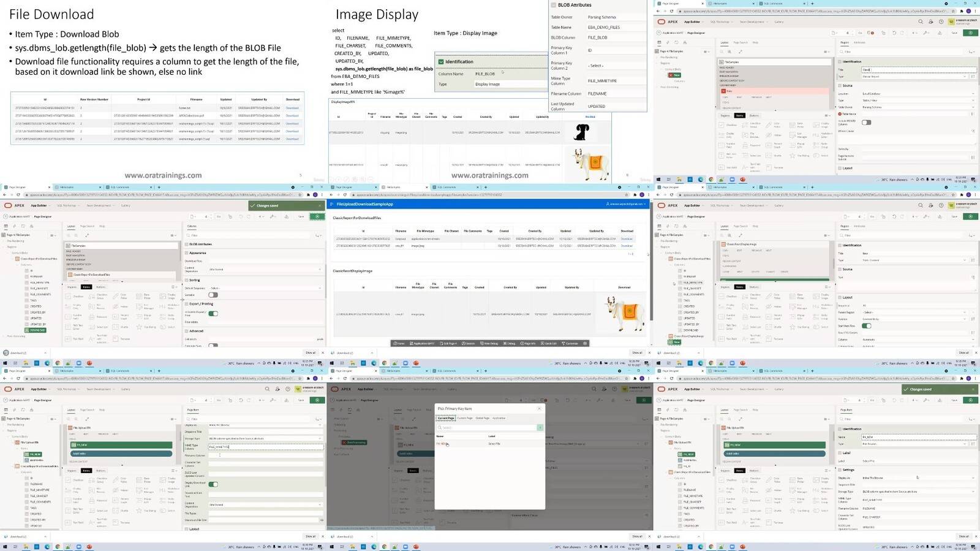The height and width of the screenshot is (551, 980).
Task: Open Processing tab icon in Column properties frame
Action: tap(23, 226)
